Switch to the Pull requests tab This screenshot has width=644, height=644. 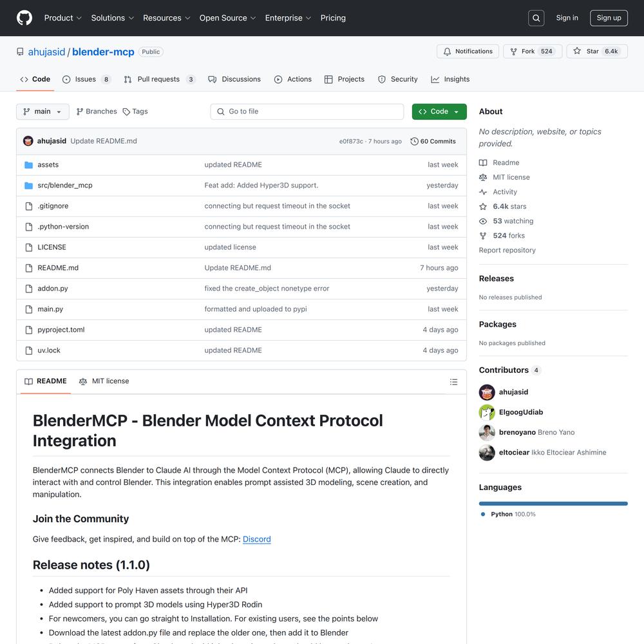(x=158, y=79)
